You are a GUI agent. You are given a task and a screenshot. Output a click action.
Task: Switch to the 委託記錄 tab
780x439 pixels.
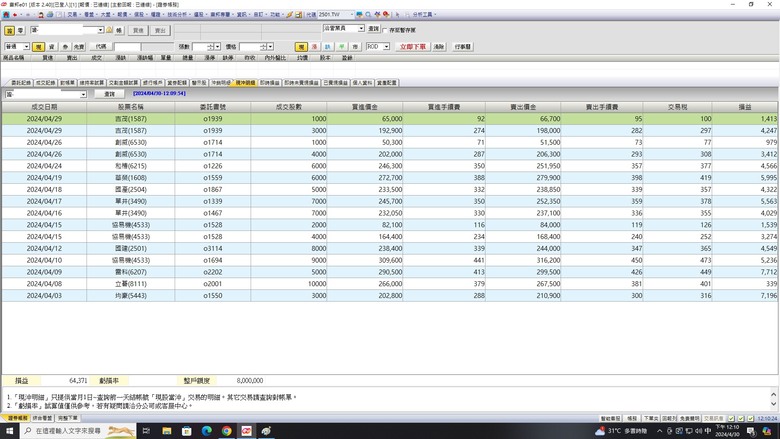point(21,83)
